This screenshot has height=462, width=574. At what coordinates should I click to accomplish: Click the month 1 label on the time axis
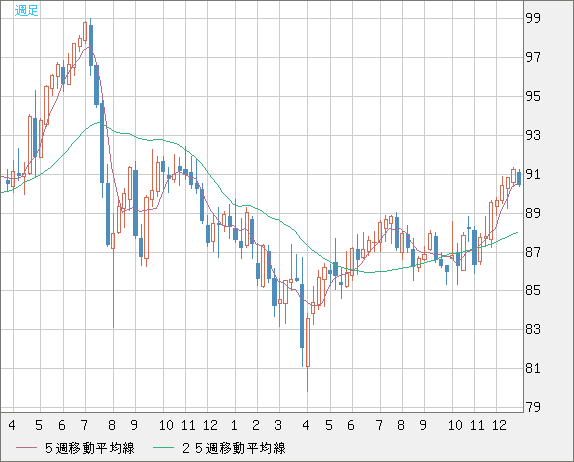point(234,425)
